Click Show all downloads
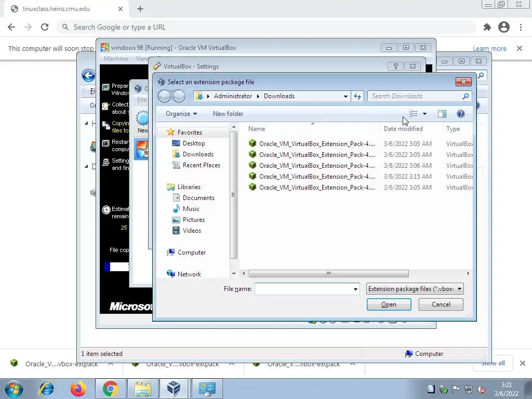 click(x=493, y=363)
